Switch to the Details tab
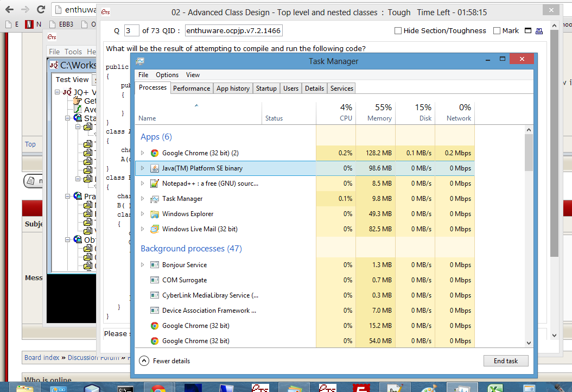572x392 pixels. point(314,88)
